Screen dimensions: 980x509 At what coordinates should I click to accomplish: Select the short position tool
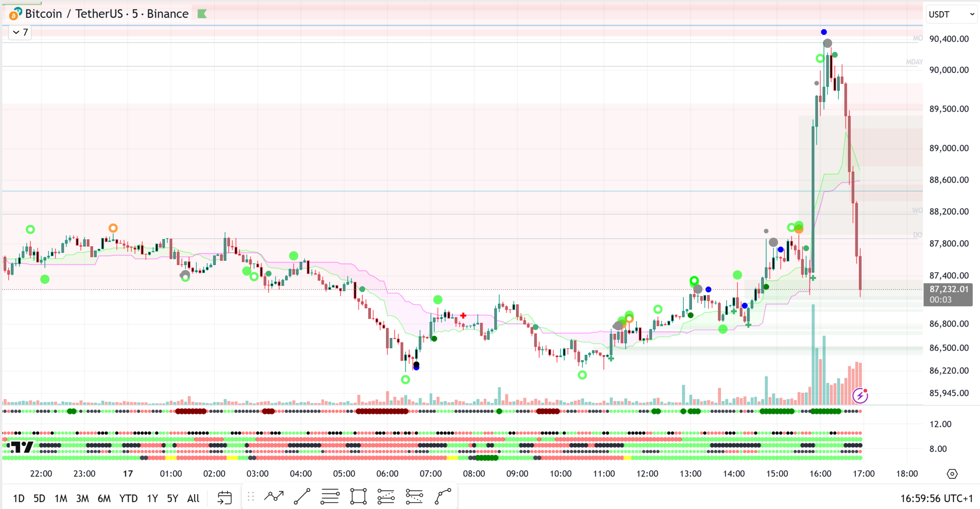tap(414, 496)
